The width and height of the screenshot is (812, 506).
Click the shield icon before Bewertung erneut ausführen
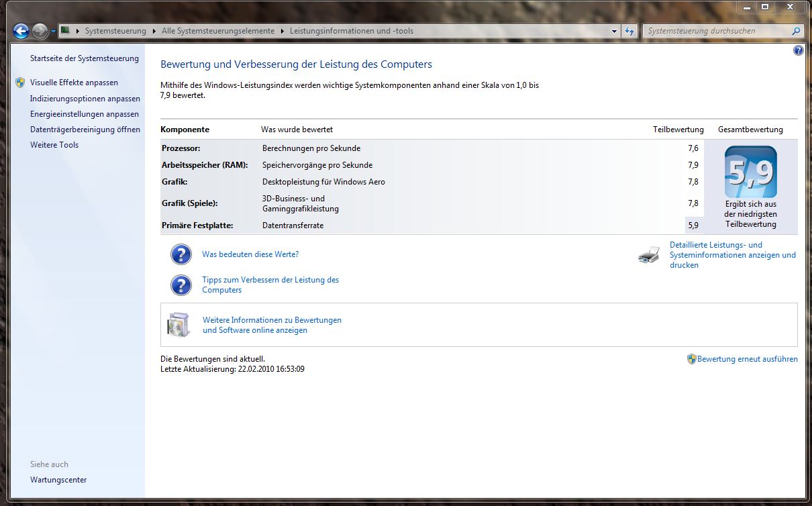point(692,359)
